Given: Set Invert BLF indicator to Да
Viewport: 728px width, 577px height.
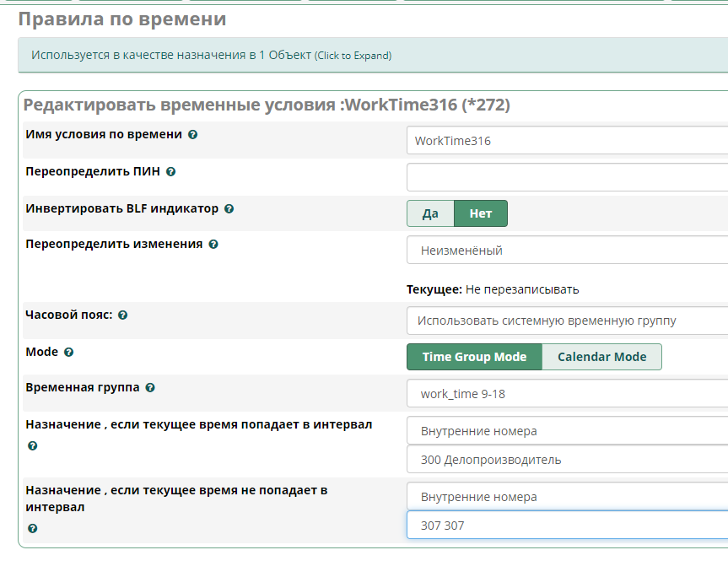Looking at the screenshot, I should coord(430,213).
